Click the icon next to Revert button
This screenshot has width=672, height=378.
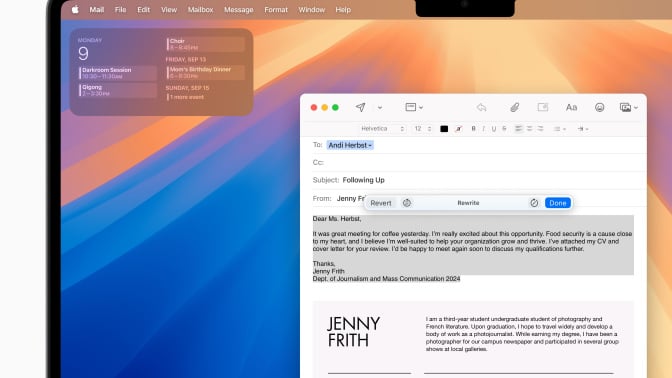point(407,203)
